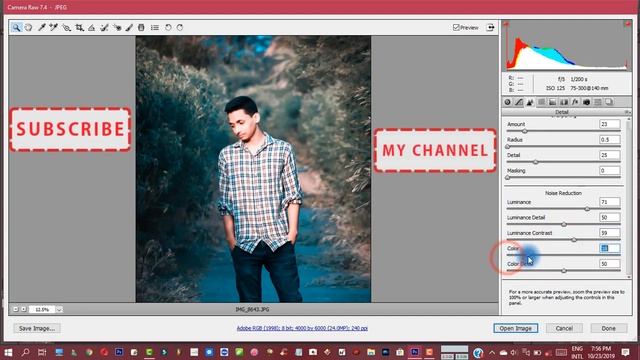Screen dimensions: 640x360
Task: Click the Luminance Detail slider handle
Action: tap(564, 224)
